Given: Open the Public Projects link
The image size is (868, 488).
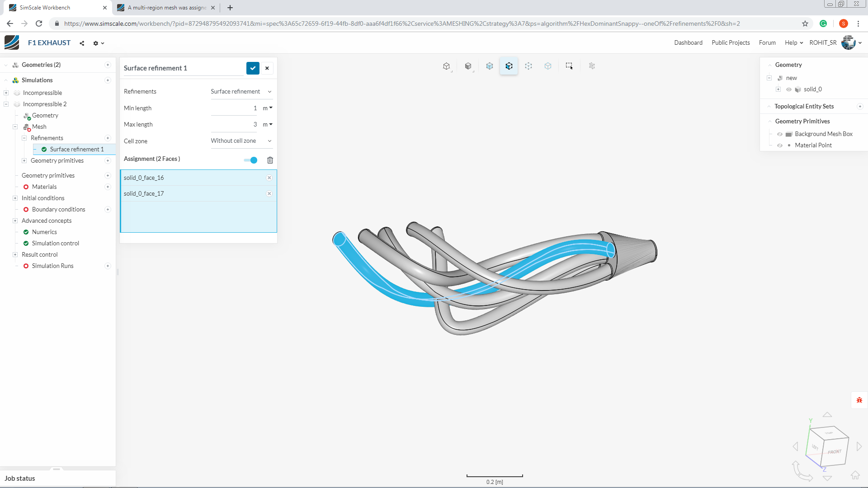Looking at the screenshot, I should tap(731, 43).
